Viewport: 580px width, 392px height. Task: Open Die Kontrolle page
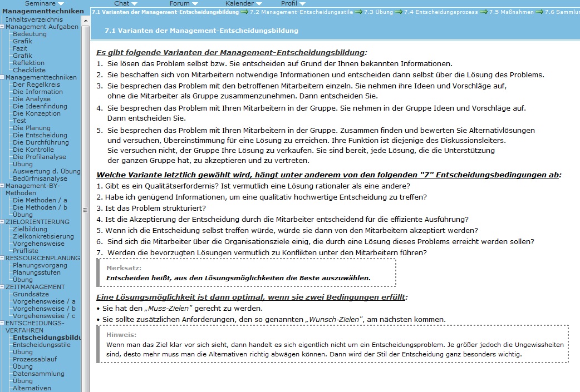(x=33, y=150)
